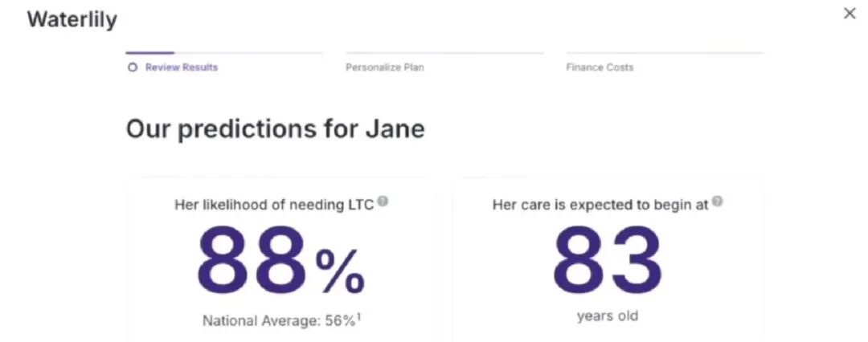This screenshot has height=342, width=868.
Task: Click the circle icon before Review Results
Action: (133, 67)
